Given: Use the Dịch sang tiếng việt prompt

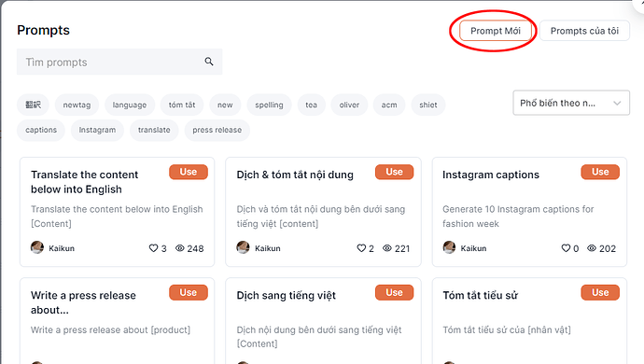Looking at the screenshot, I should 394,292.
